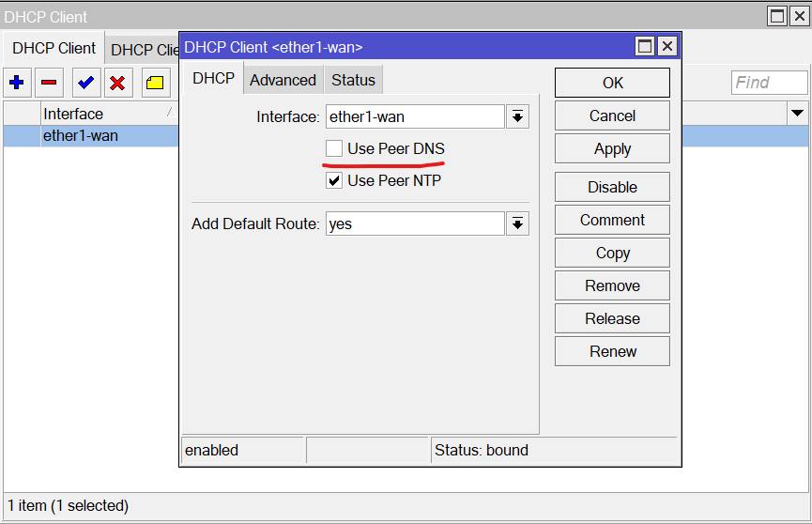The width and height of the screenshot is (812, 524).
Task: Click the Cancel button
Action: [612, 116]
